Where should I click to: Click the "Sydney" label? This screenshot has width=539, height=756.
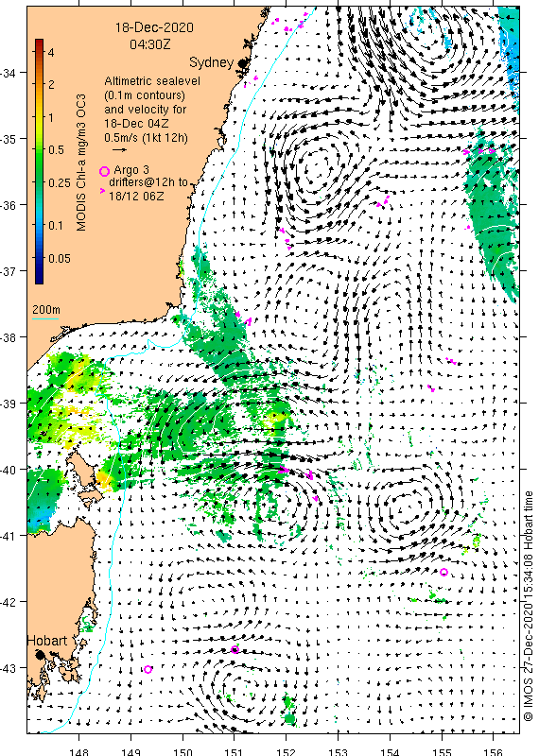pyautogui.click(x=211, y=62)
